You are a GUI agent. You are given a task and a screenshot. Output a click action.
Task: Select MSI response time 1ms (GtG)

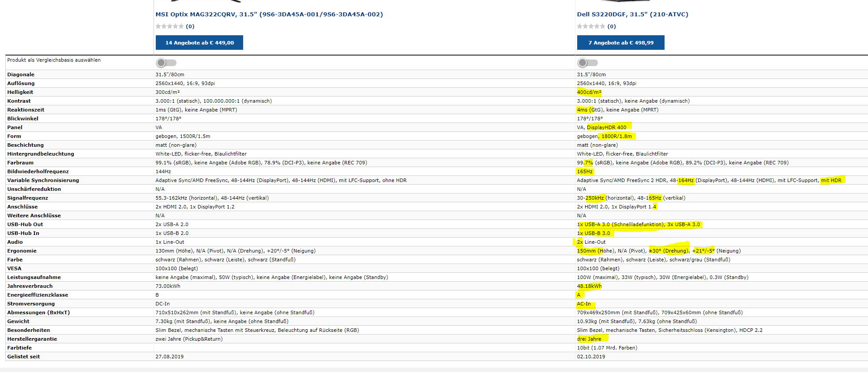click(168, 110)
